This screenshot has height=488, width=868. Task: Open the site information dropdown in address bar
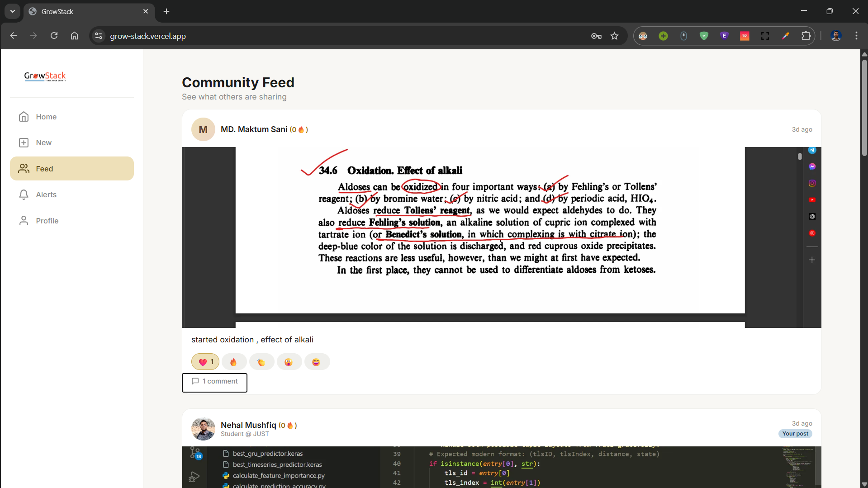pyautogui.click(x=98, y=36)
